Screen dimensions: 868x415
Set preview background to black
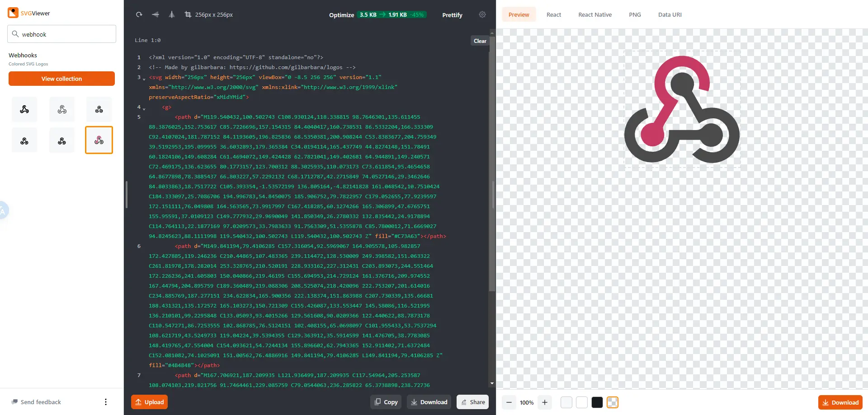pyautogui.click(x=597, y=402)
